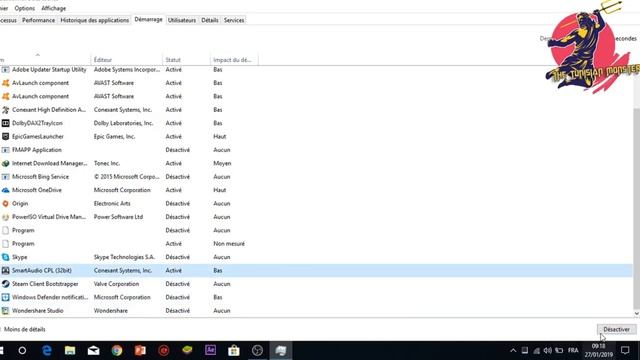
Task: Switch to the Performance tab
Action: pos(38,20)
